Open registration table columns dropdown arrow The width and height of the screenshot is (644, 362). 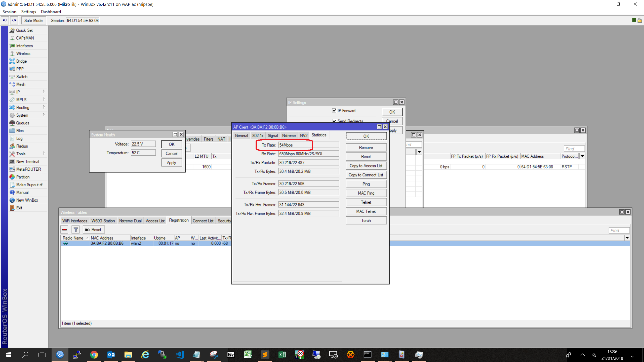627,238
